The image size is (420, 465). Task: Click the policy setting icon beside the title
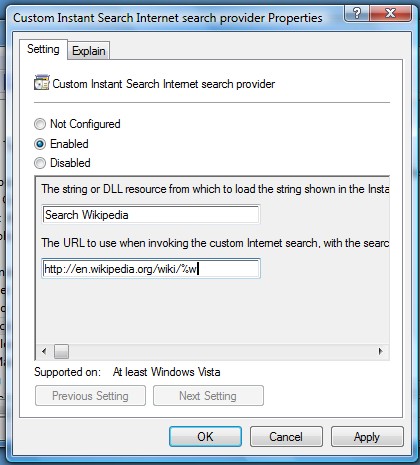(x=42, y=83)
